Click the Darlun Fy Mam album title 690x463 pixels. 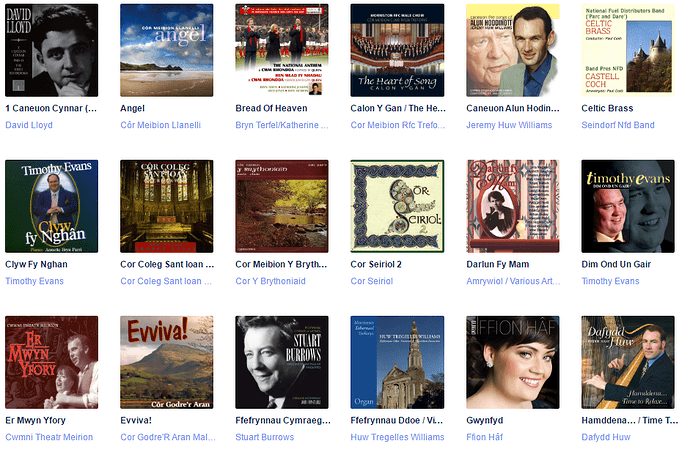pos(498,264)
